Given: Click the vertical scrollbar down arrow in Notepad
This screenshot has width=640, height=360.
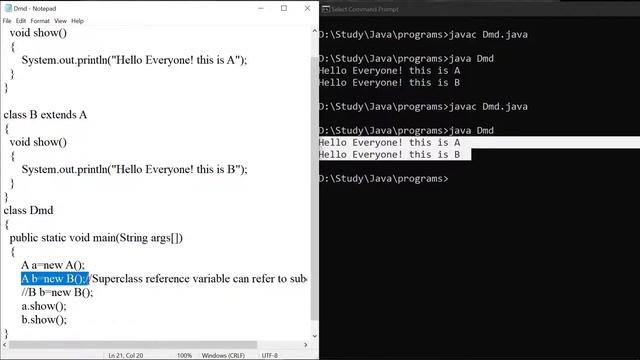Looking at the screenshot, I should 314,336.
